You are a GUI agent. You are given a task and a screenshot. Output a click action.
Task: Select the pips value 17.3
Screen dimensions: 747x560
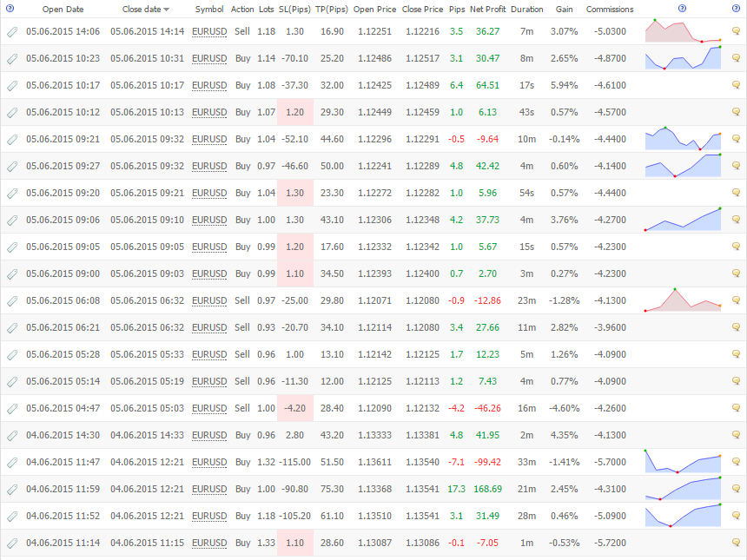tap(457, 489)
